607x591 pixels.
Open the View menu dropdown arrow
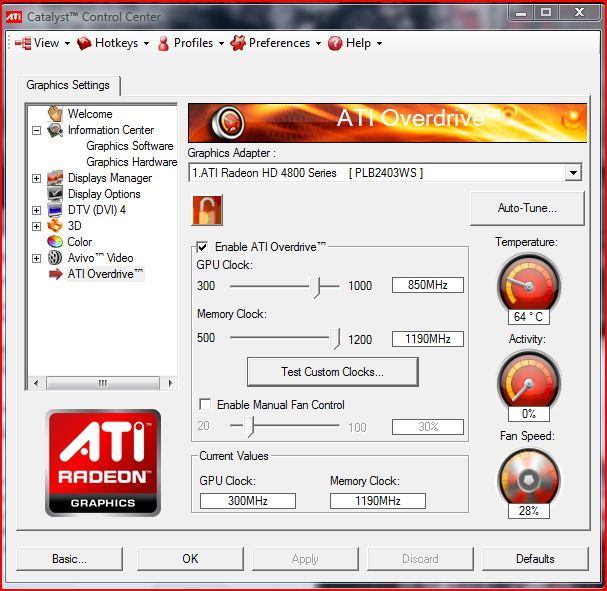point(67,43)
